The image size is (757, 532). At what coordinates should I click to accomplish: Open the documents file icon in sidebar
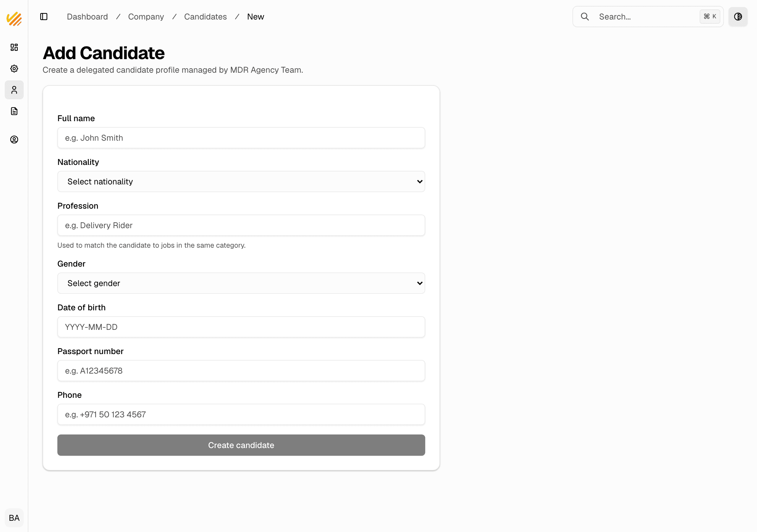(x=14, y=111)
